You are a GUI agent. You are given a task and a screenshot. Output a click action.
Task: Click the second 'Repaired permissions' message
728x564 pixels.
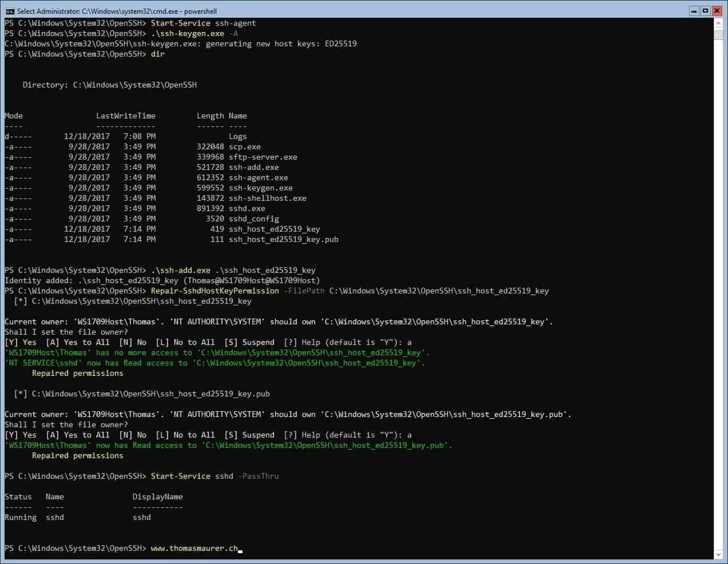click(78, 456)
